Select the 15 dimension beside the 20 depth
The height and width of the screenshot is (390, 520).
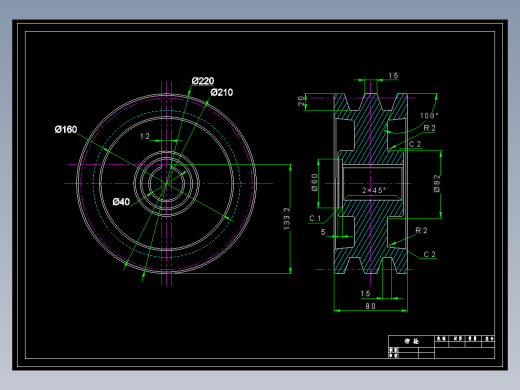[x=393, y=76]
